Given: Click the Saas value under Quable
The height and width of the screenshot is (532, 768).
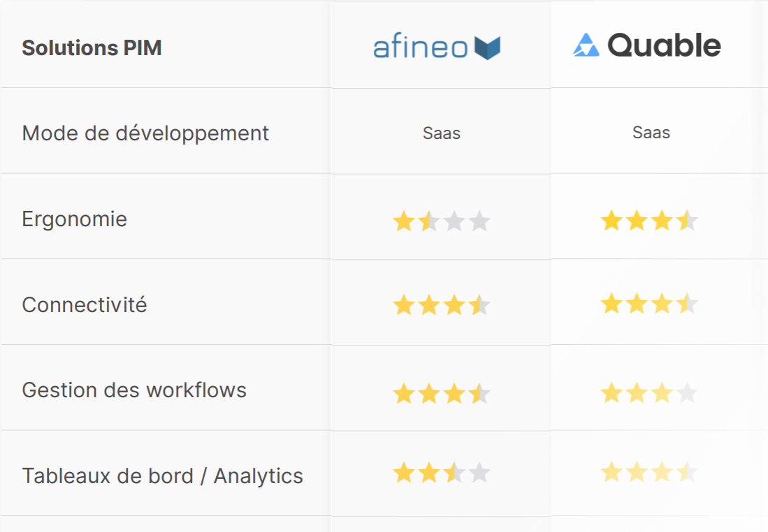Looking at the screenshot, I should pos(651,132).
